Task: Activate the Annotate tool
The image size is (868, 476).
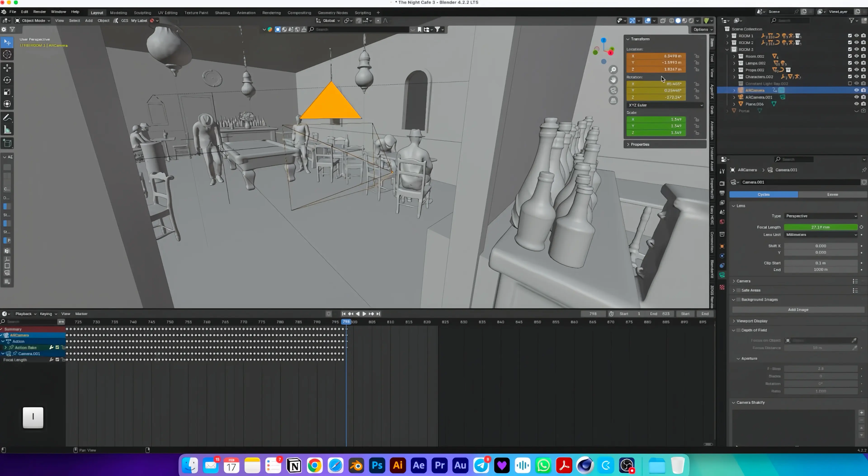Action: 7,118
